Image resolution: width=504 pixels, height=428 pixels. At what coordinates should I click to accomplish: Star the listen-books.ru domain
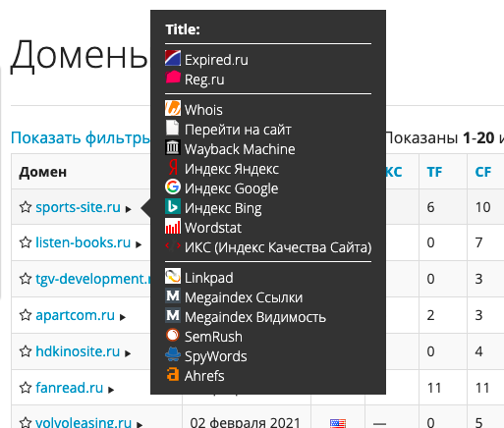26,242
